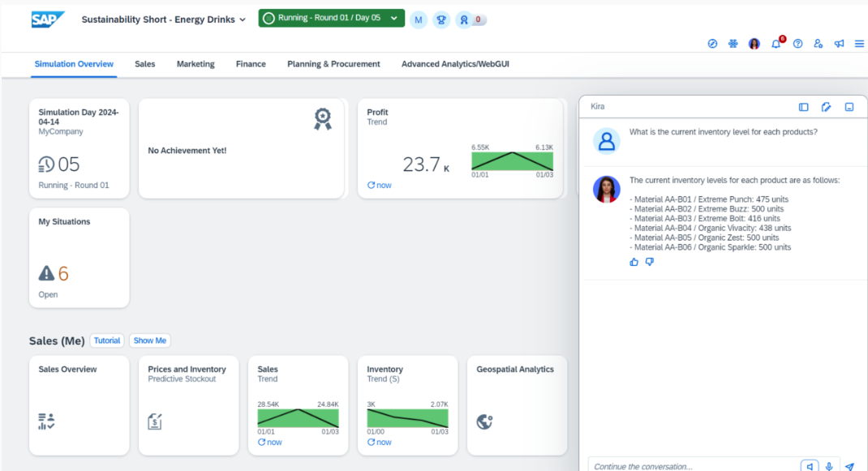This screenshot has height=471, width=868.
Task: Click the Profit trend mini chart
Action: [x=512, y=161]
